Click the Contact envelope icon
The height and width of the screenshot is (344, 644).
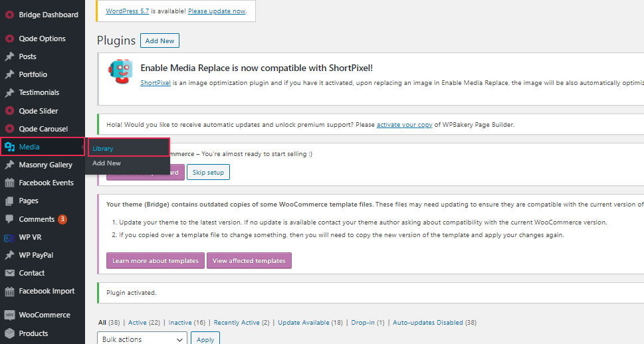(9, 273)
